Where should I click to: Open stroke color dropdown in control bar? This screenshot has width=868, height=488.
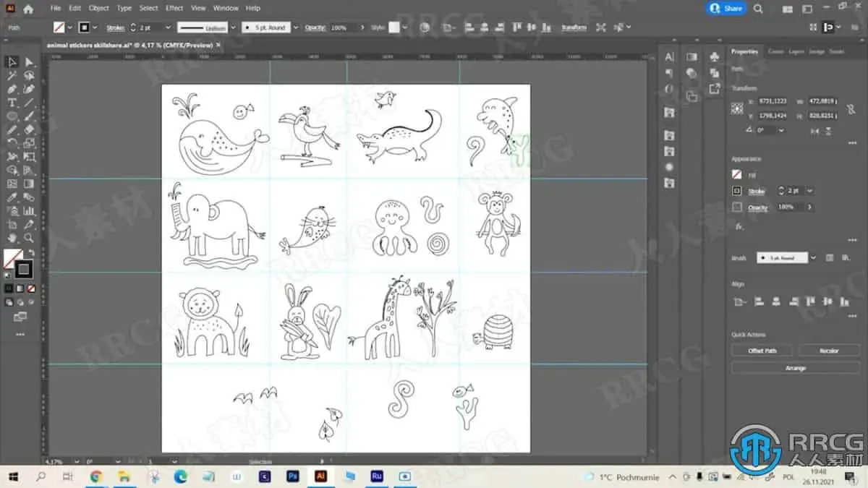click(x=94, y=27)
